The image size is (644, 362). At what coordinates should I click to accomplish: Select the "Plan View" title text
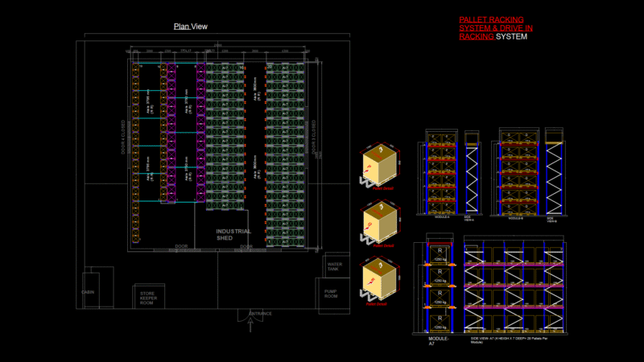click(x=191, y=27)
